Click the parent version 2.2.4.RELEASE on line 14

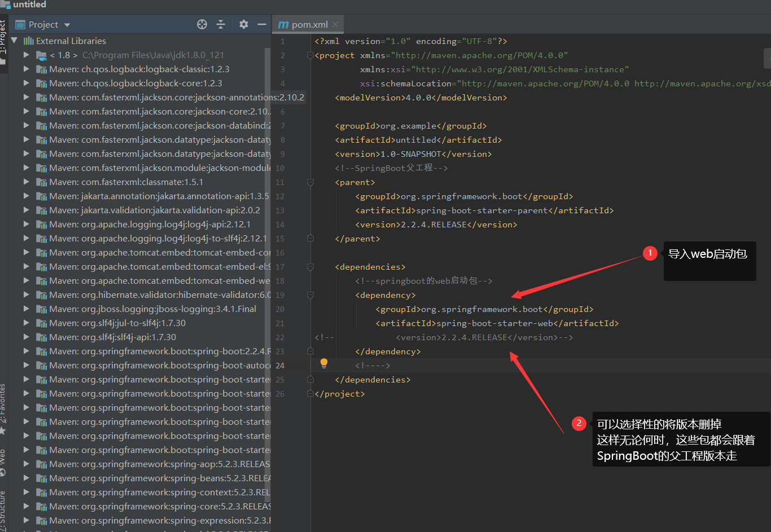[x=436, y=225]
